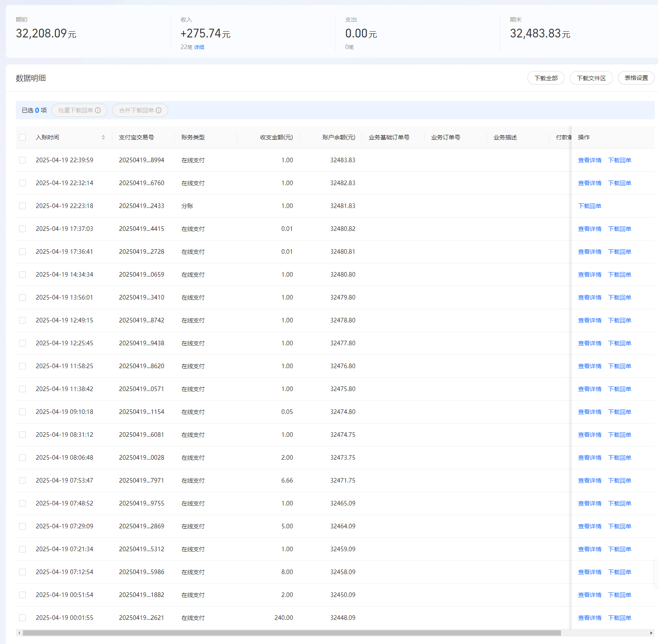Sort table by 入账时间 arrows
658x644 pixels.
[103, 137]
